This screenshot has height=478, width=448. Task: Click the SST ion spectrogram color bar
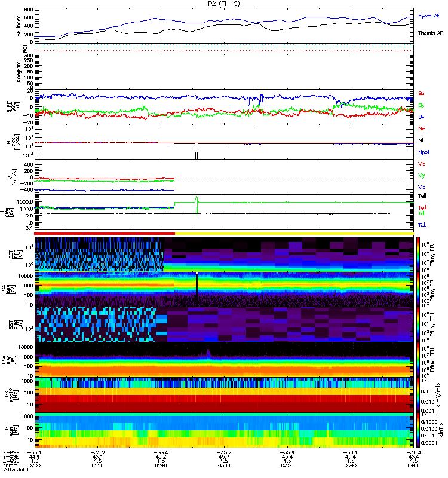point(418,254)
